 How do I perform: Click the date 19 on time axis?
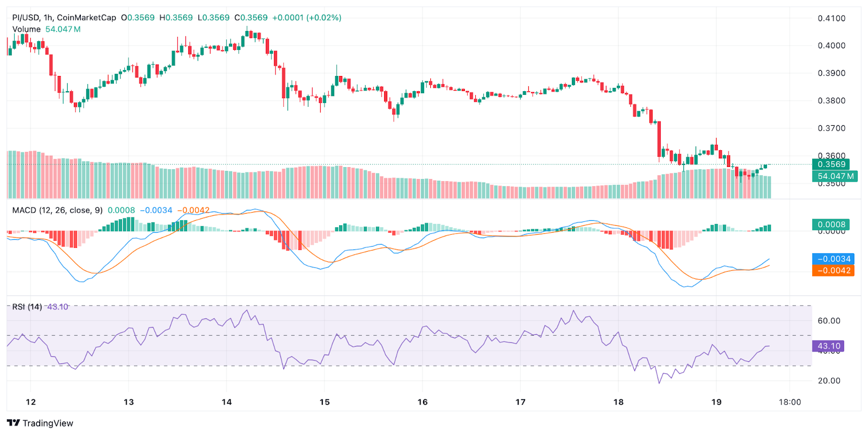pyautogui.click(x=716, y=402)
